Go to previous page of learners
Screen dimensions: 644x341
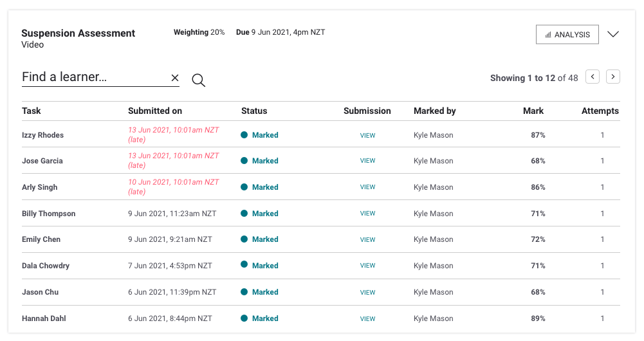(593, 77)
